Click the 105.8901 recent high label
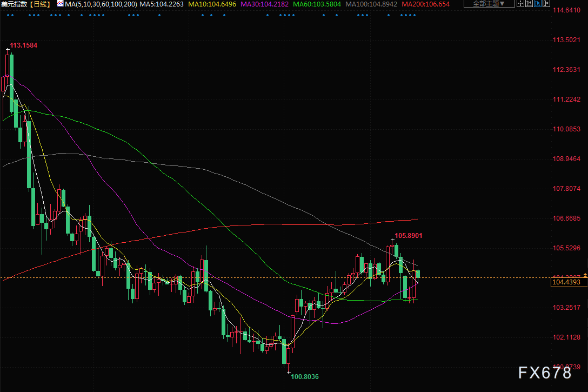The image size is (588, 392). [409, 236]
